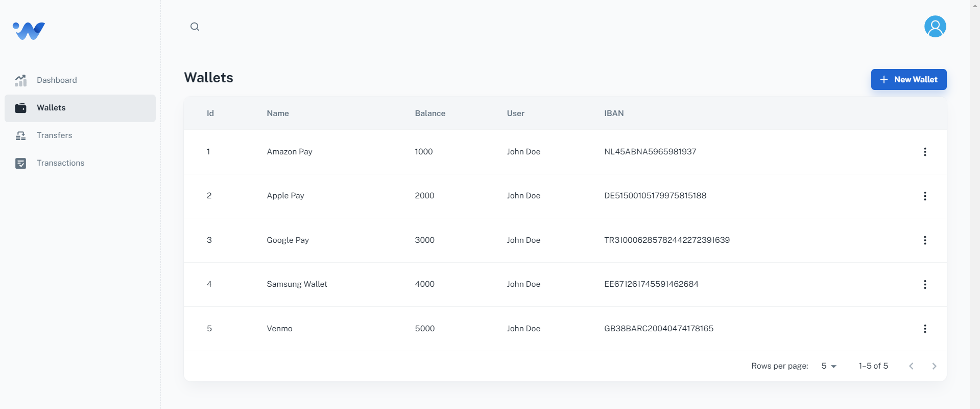Screen dimensions: 980x409
Task: Click the balance value 5000
Action: click(x=425, y=329)
